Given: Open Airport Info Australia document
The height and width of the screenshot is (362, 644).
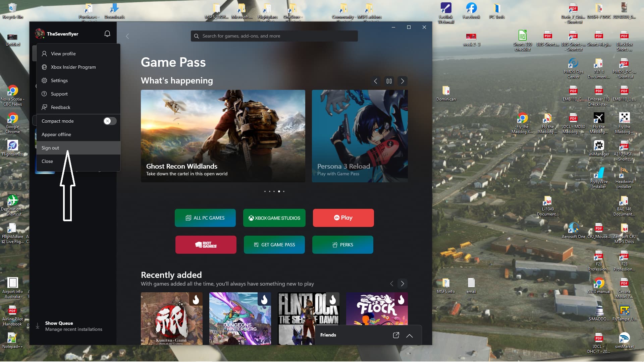Looking at the screenshot, I should (x=12, y=288).
